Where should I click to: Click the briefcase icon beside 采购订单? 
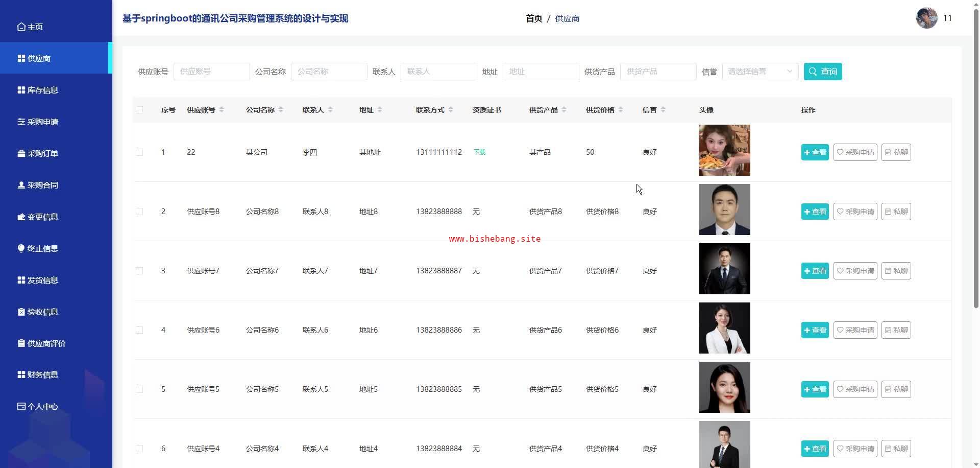[x=21, y=153]
